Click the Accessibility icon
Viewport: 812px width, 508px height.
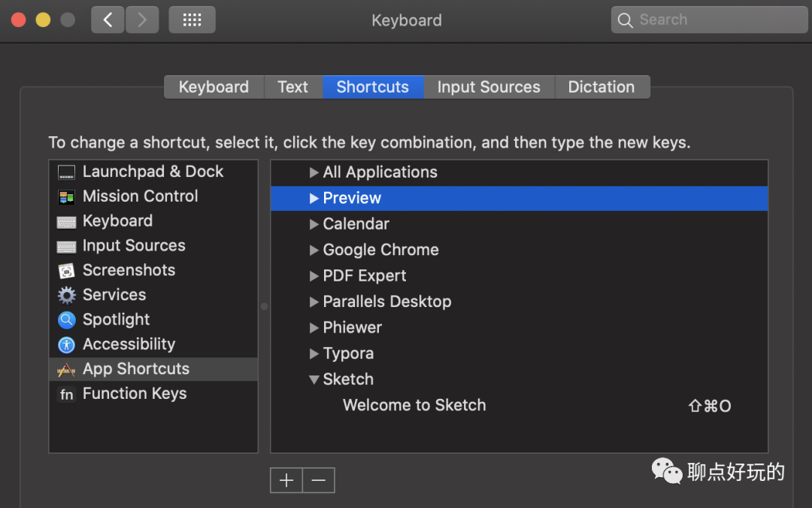[x=66, y=345]
